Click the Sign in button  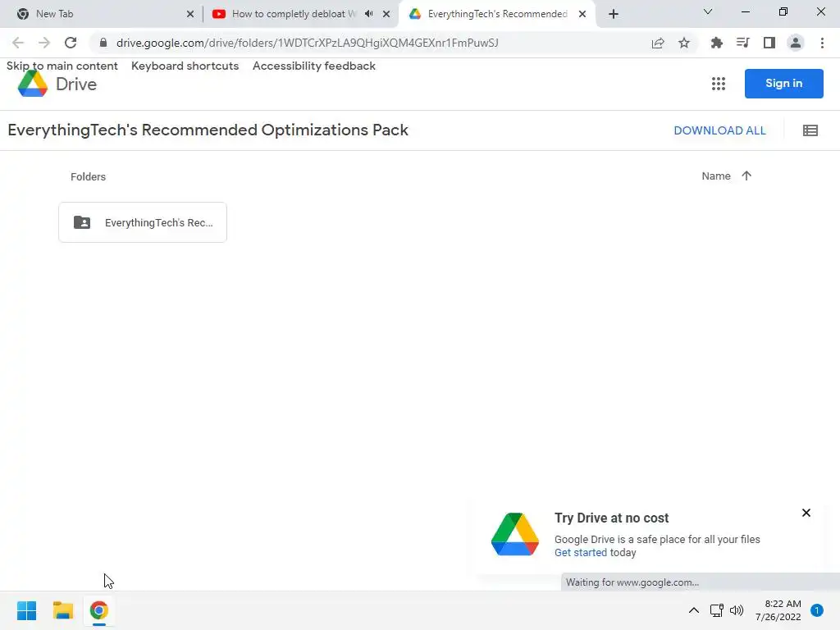783,84
